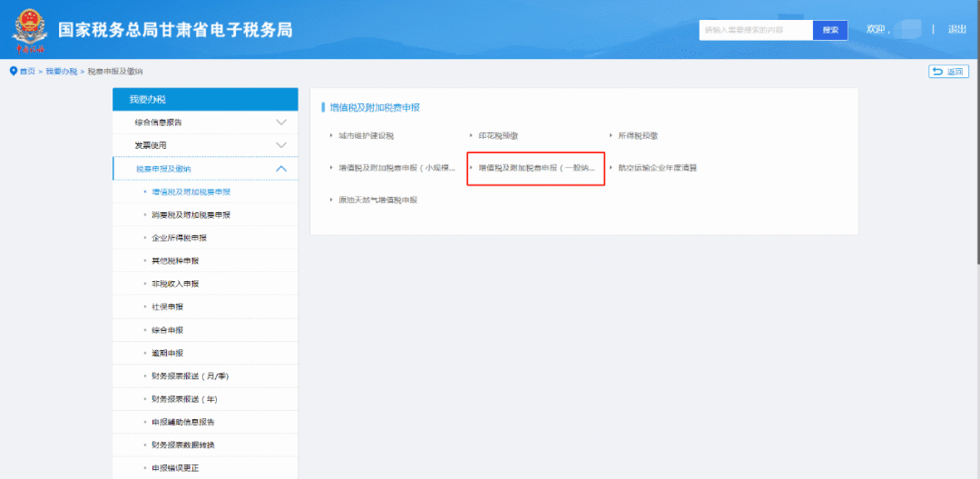
Task: Open 我要办税 breadcrumb link
Action: [x=62, y=72]
